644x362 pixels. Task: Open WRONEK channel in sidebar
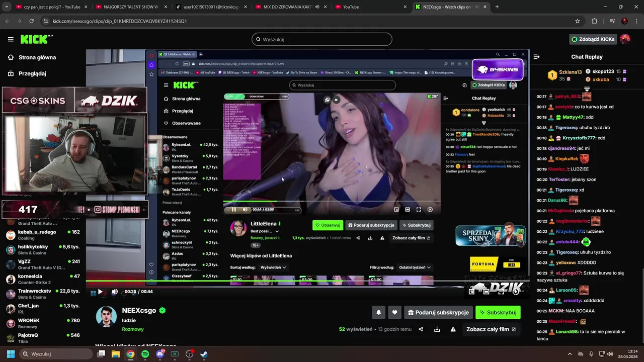point(43,323)
